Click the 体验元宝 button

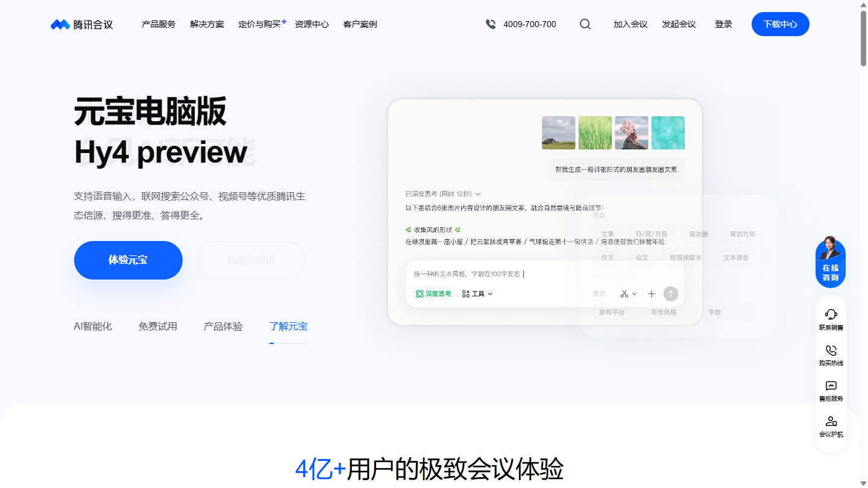[128, 260]
